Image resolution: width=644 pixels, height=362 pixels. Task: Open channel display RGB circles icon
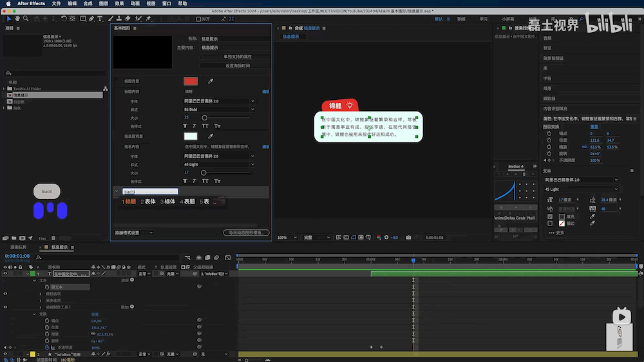click(x=379, y=238)
